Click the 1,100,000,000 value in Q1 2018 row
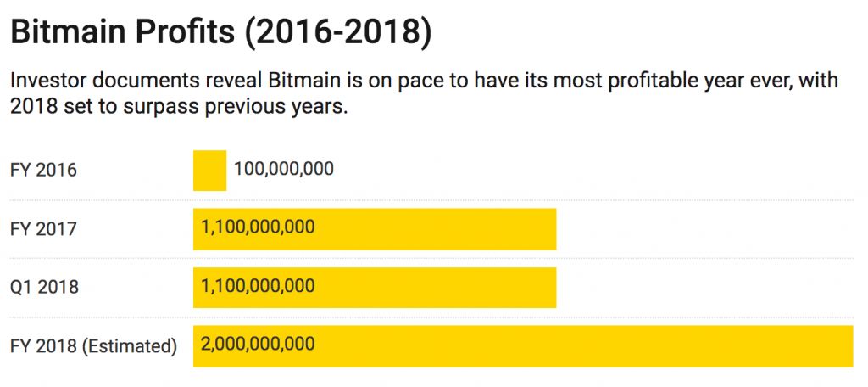 click(258, 286)
